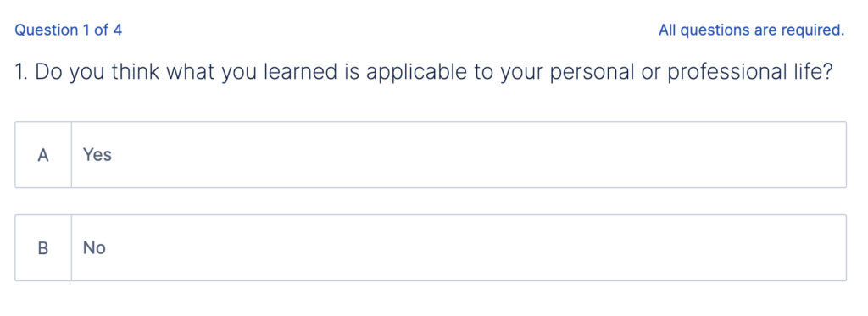This screenshot has width=868, height=316.
Task: Click the word 'required' in the notice
Action: click(813, 30)
